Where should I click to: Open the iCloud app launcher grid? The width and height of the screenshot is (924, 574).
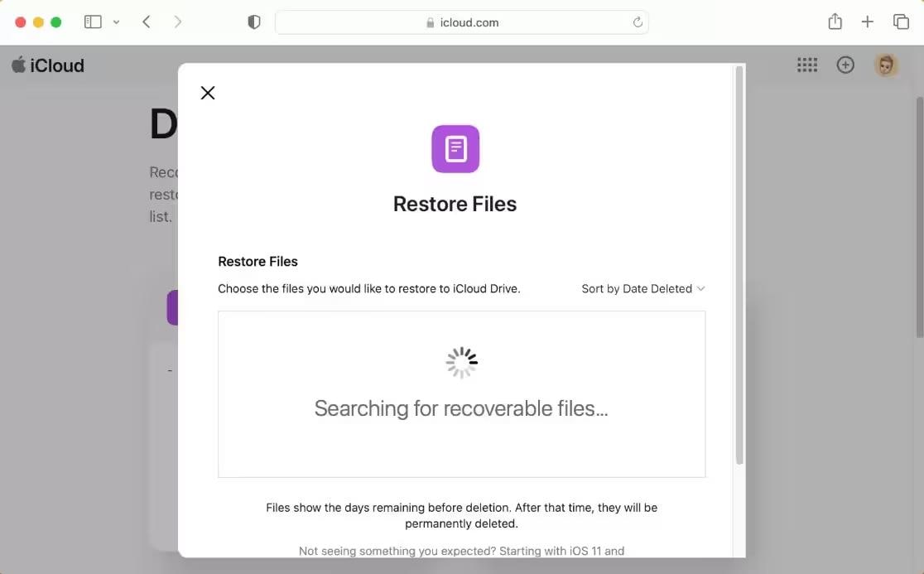[807, 65]
